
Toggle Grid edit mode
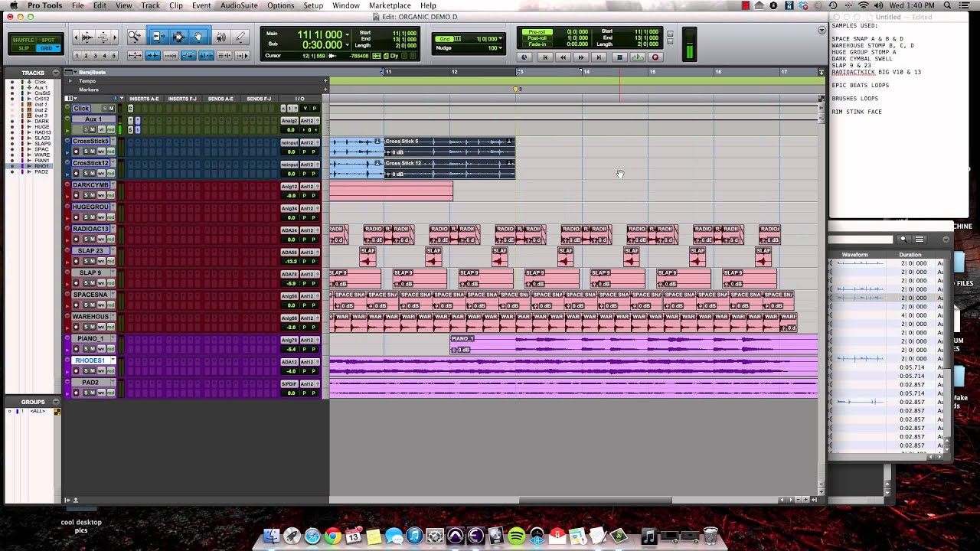coord(47,48)
